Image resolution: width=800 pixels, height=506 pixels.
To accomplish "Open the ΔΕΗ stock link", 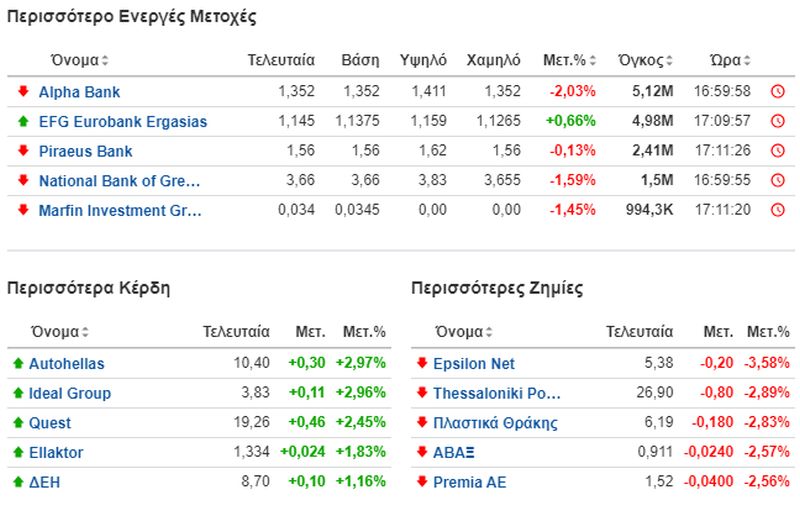I will [x=44, y=482].
